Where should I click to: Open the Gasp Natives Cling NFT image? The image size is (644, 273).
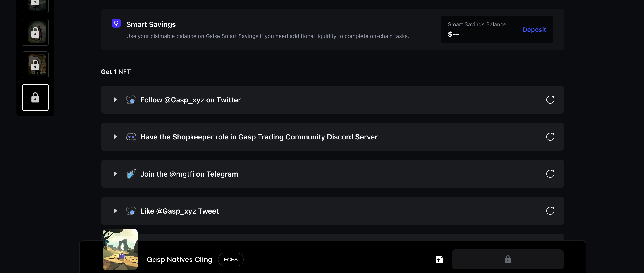pyautogui.click(x=120, y=249)
